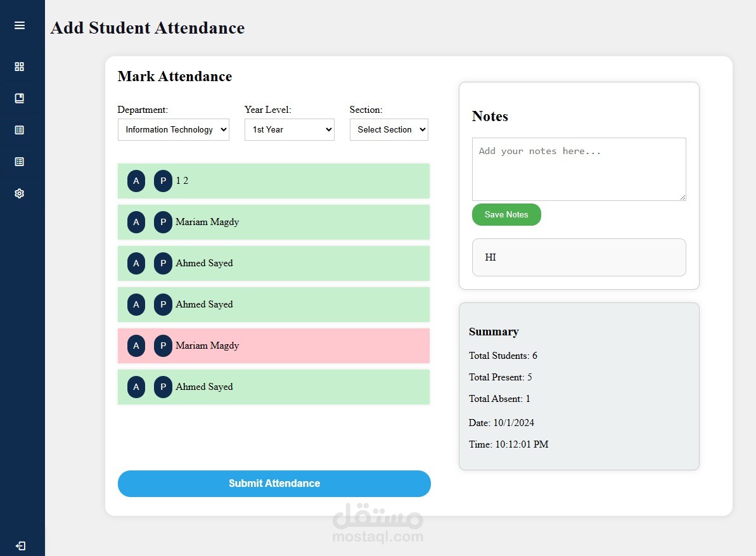
Task: Click the "Date: 10/1/2024" text
Action: [501, 423]
